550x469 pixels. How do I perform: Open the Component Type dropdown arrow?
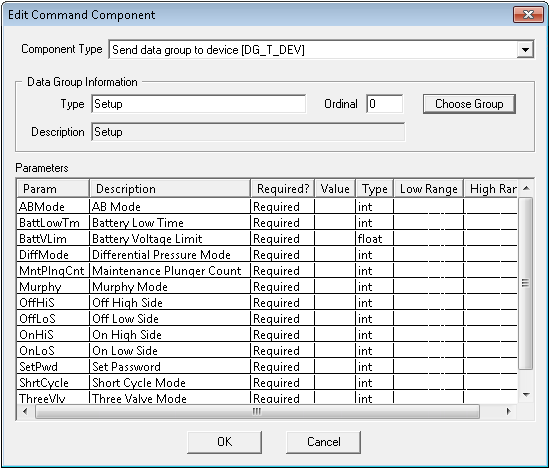coord(525,49)
